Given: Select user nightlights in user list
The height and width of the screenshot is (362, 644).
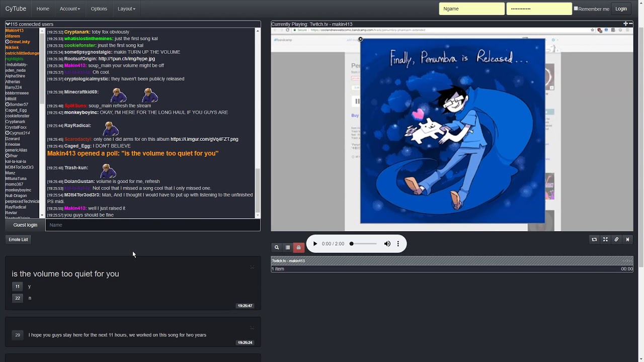Looking at the screenshot, I should click(x=14, y=59).
